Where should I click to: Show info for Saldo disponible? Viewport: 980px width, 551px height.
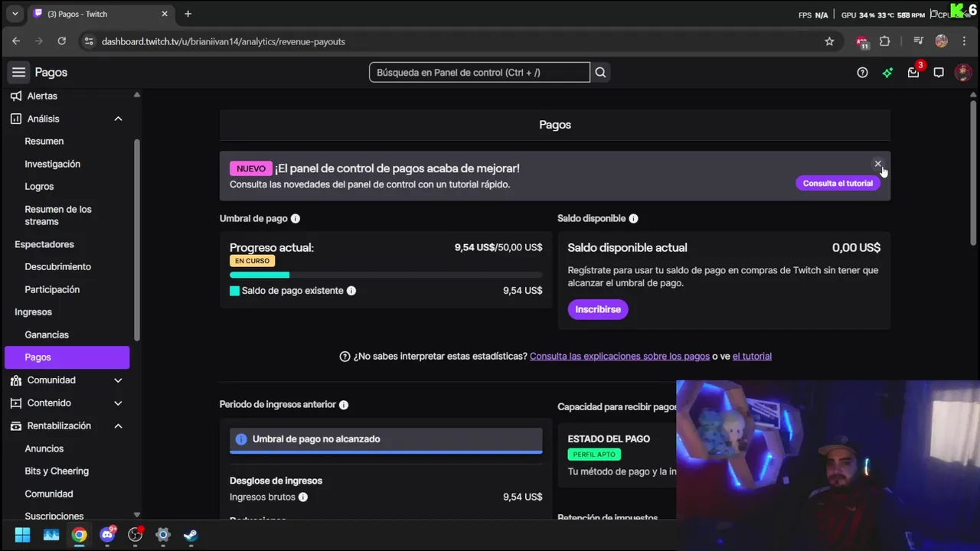tap(633, 218)
